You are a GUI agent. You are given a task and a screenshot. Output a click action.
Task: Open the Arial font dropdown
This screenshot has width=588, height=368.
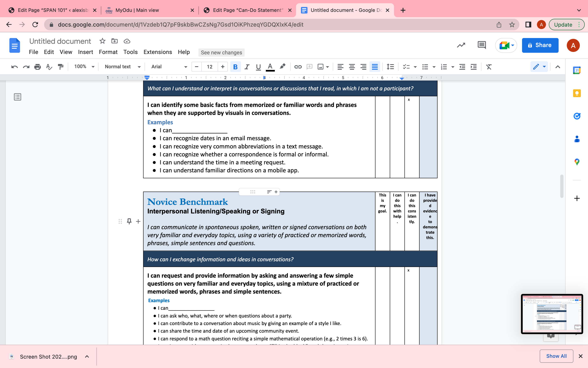(x=169, y=67)
